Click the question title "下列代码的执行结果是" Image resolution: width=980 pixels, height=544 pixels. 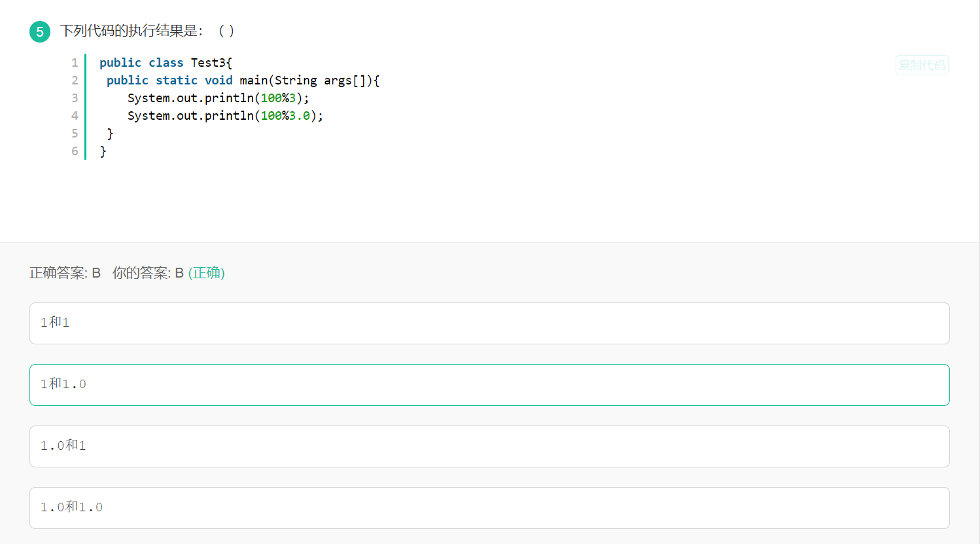(x=131, y=31)
